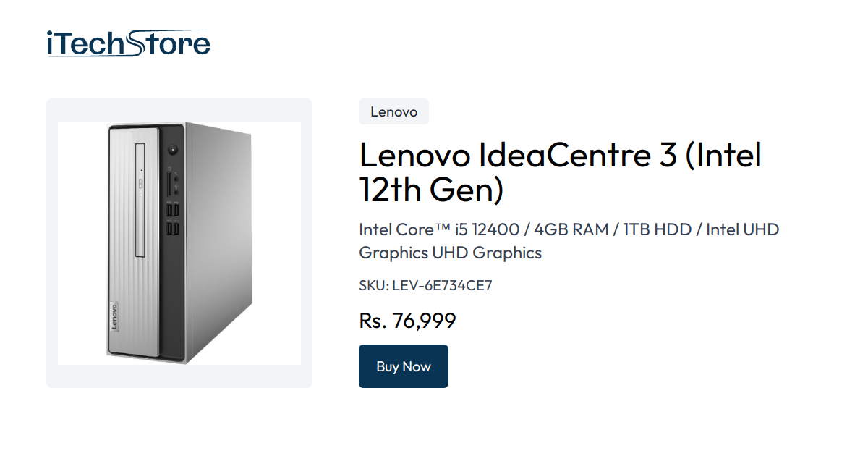868x456 pixels.
Task: Click the Rs. 76,999 price text
Action: (x=407, y=320)
